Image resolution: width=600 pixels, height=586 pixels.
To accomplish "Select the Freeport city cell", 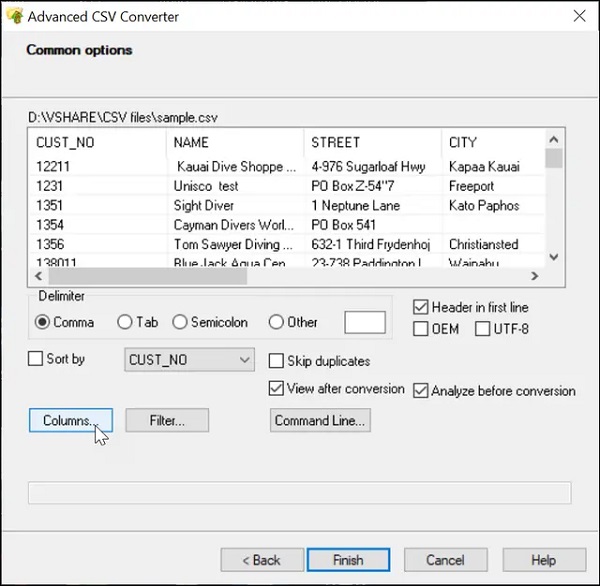I will [493, 186].
